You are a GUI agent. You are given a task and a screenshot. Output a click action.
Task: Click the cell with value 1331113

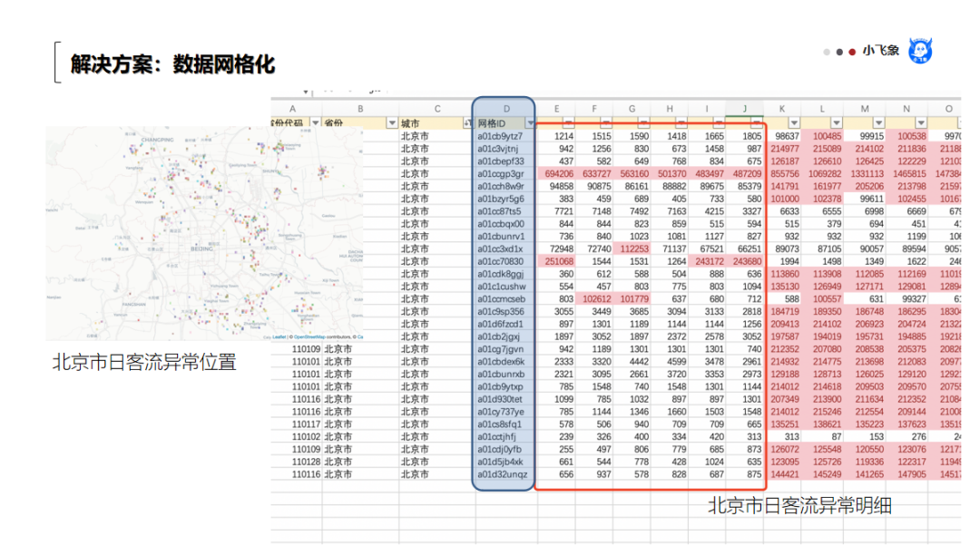(865, 173)
